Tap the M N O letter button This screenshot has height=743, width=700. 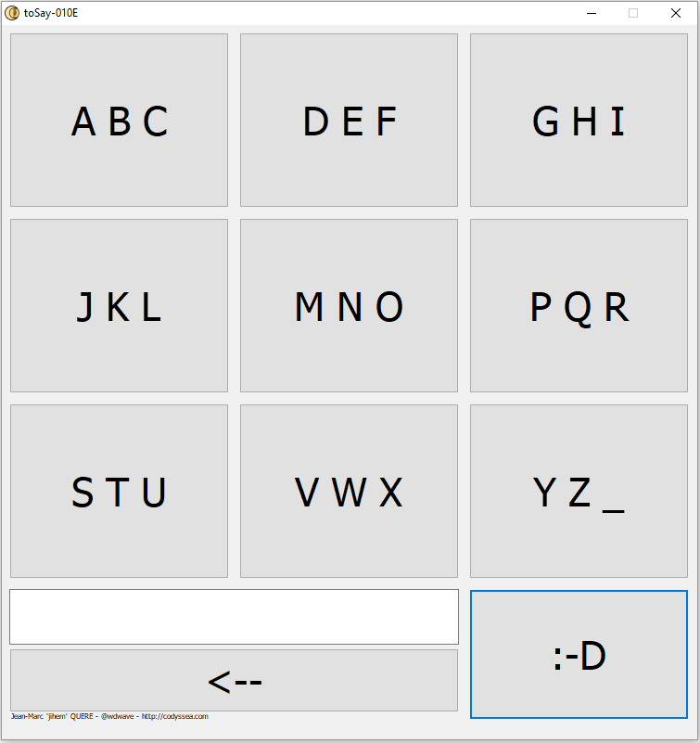(349, 305)
